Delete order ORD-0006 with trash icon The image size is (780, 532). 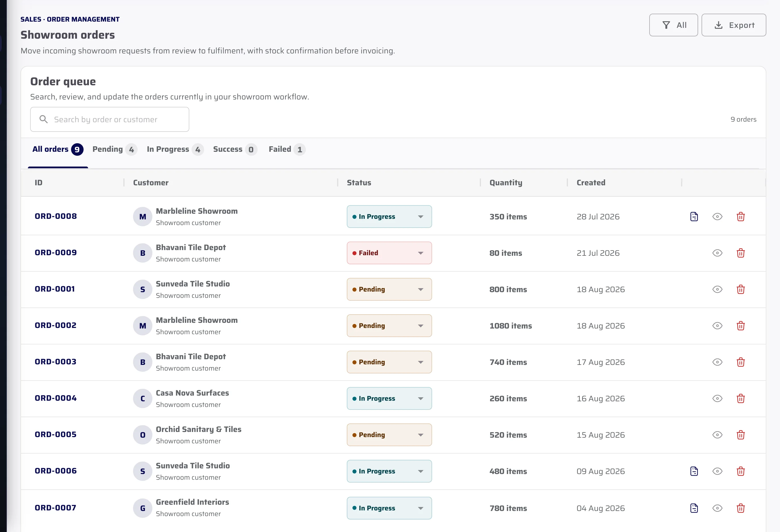tap(740, 471)
